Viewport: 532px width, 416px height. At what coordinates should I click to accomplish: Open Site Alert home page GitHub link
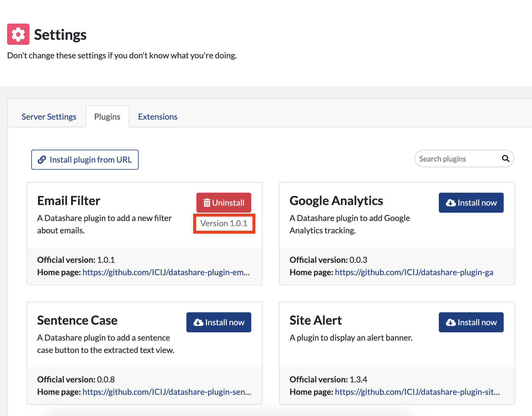point(418,392)
